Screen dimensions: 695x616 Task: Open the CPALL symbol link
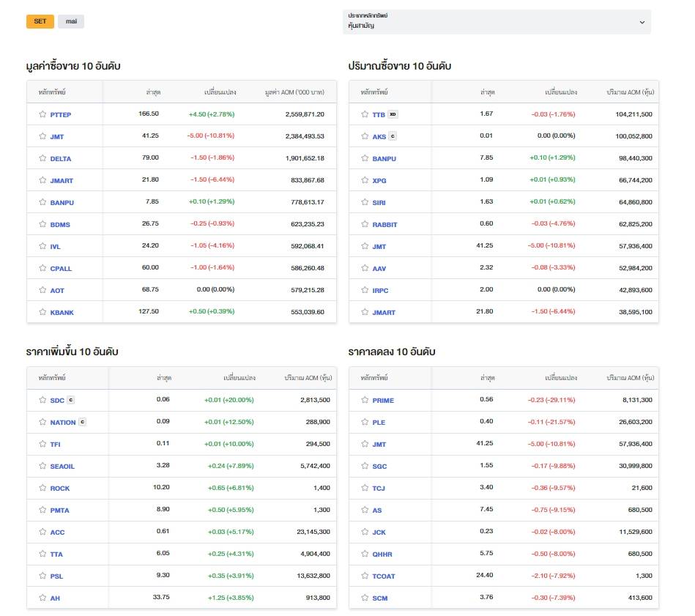pos(61,269)
